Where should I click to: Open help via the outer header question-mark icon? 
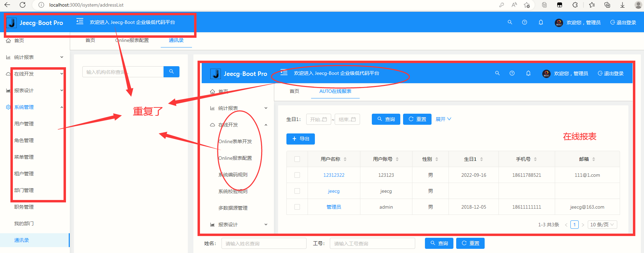(525, 22)
